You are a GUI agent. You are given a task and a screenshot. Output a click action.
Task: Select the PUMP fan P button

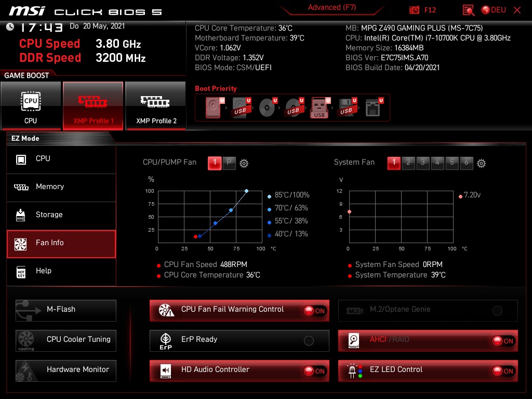(229, 163)
